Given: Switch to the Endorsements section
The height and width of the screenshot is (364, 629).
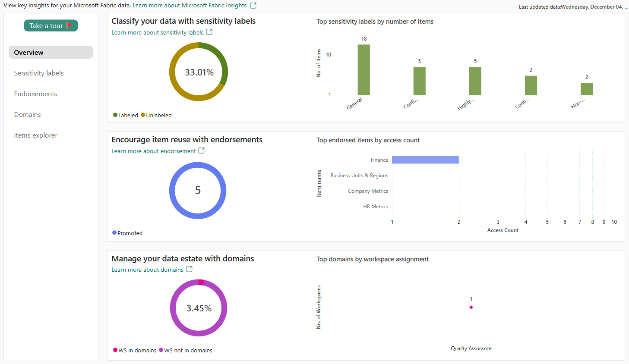Looking at the screenshot, I should [35, 94].
